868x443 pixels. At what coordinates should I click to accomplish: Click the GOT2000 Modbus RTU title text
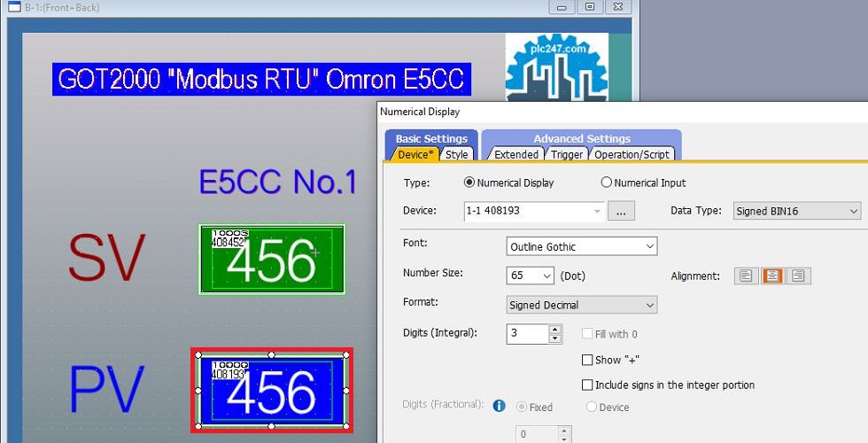tap(261, 79)
